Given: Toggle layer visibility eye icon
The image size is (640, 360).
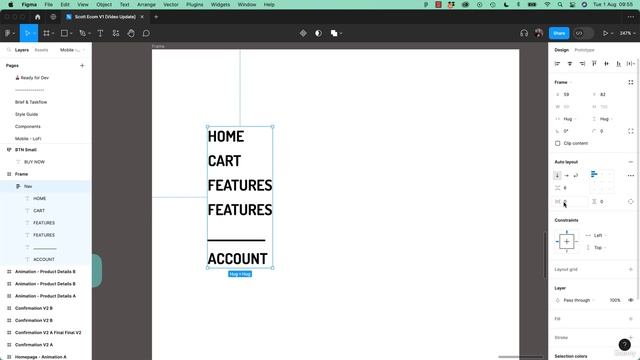Looking at the screenshot, I should [631, 300].
